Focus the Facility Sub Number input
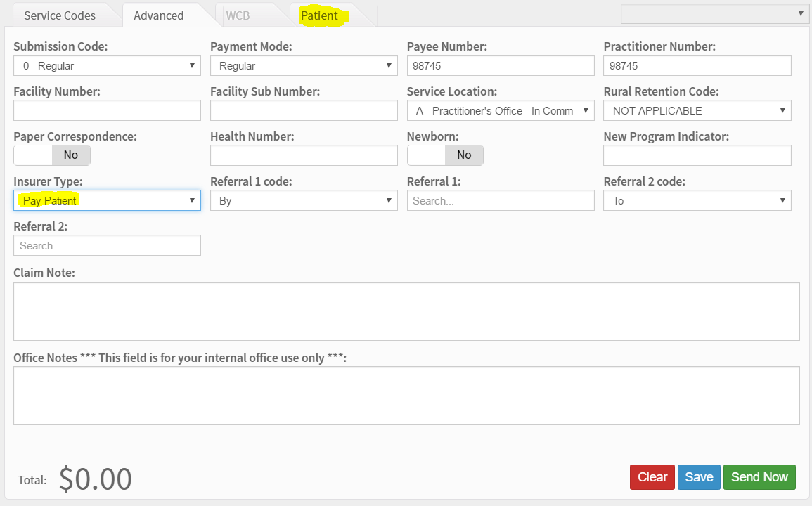The width and height of the screenshot is (812, 506). (x=304, y=110)
